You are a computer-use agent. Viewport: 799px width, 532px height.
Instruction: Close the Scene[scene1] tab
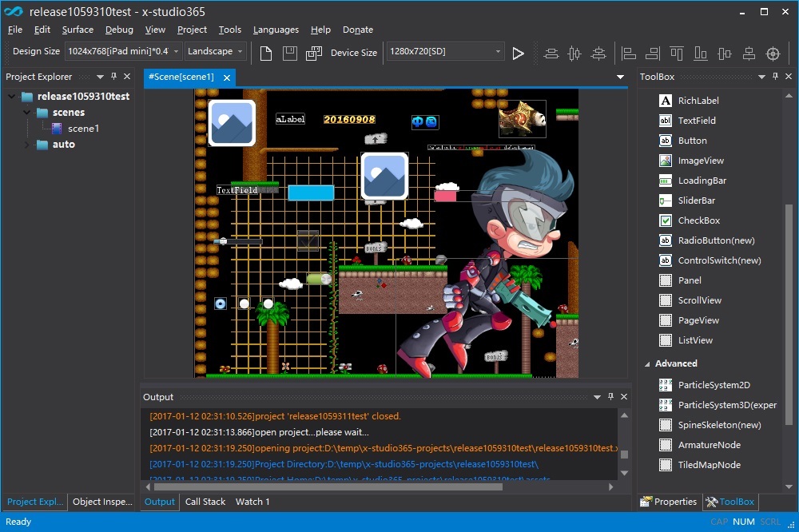tap(227, 77)
